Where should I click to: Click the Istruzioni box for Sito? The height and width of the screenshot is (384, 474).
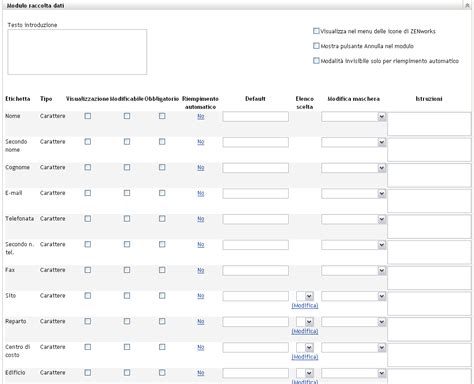pyautogui.click(x=429, y=304)
